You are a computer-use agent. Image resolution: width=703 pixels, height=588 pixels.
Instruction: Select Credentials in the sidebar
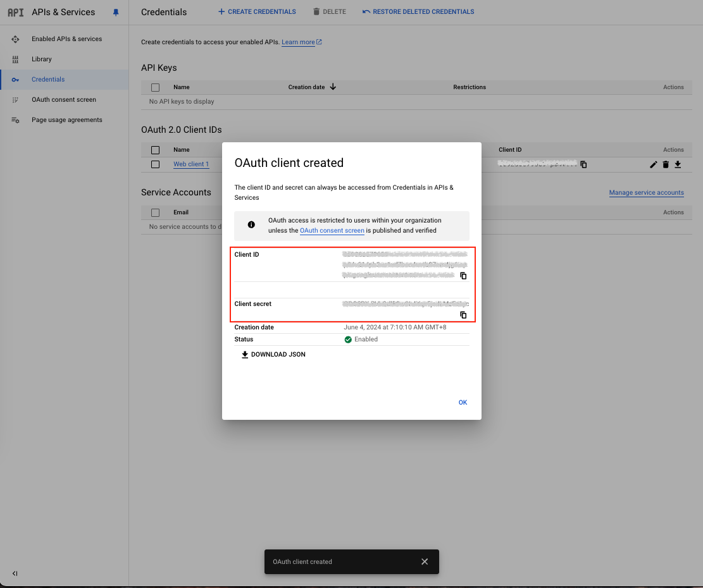tap(65, 79)
